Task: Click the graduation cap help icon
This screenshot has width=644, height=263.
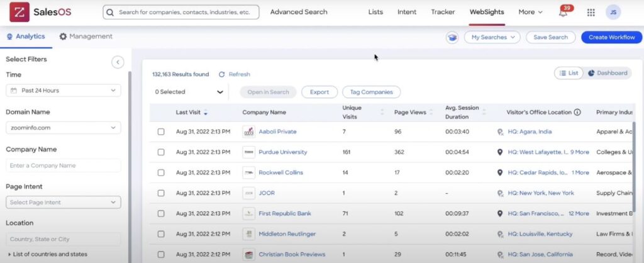Action: [x=452, y=37]
